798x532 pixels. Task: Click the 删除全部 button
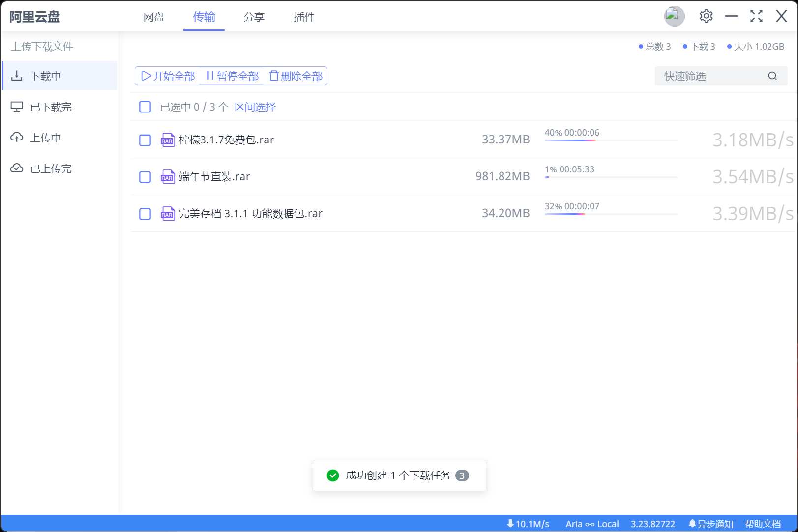(296, 76)
